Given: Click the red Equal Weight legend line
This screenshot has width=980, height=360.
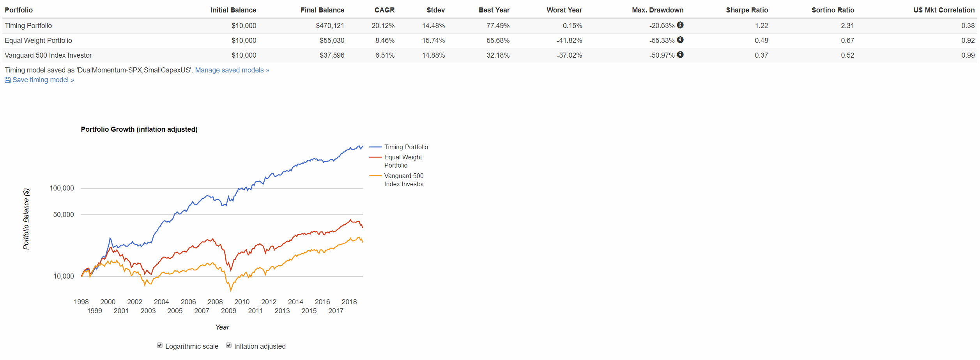Looking at the screenshot, I should tap(375, 157).
